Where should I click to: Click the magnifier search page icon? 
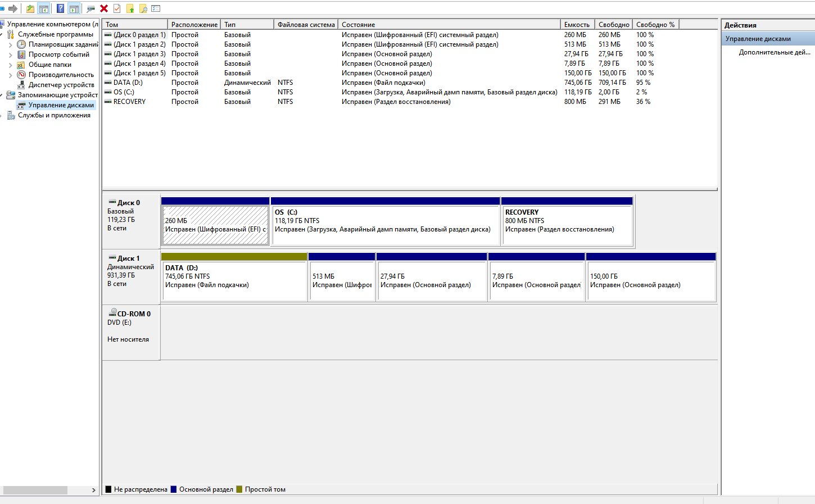click(x=143, y=8)
